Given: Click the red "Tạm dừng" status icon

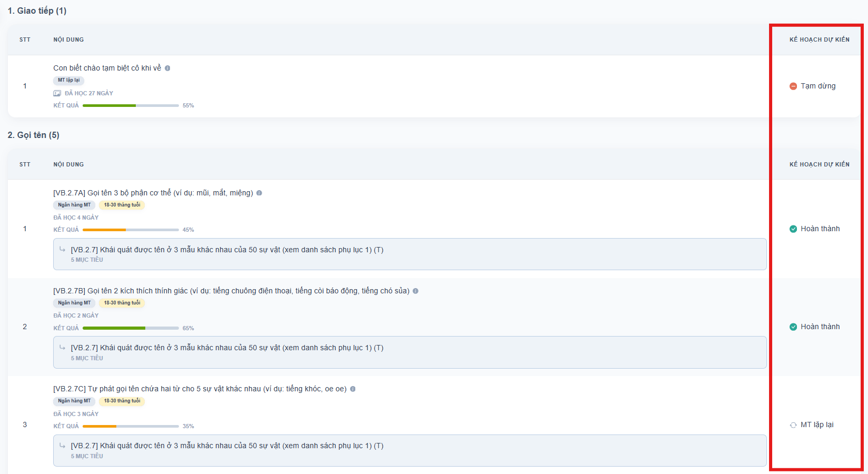Looking at the screenshot, I should [x=793, y=86].
